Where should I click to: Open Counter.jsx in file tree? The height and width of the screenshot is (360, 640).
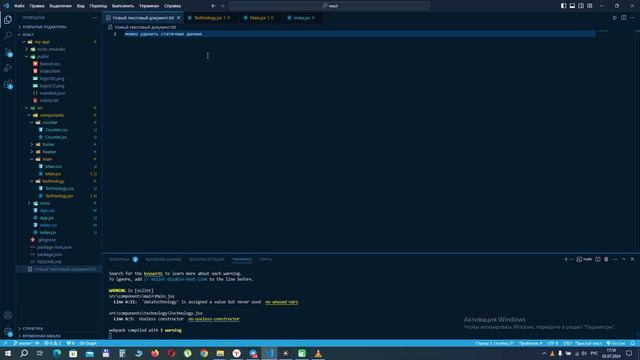[56, 137]
